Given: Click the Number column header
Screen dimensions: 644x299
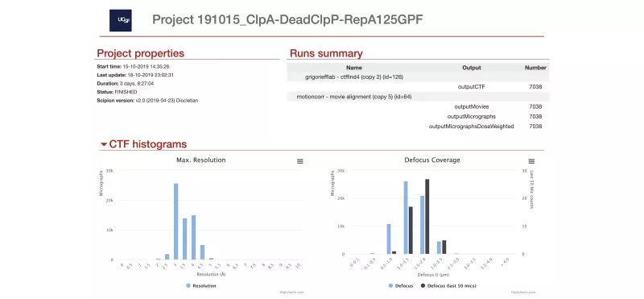Looking at the screenshot, I should [535, 68].
